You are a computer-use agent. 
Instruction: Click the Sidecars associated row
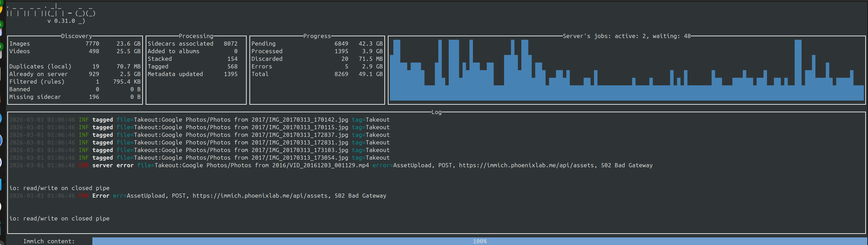193,44
